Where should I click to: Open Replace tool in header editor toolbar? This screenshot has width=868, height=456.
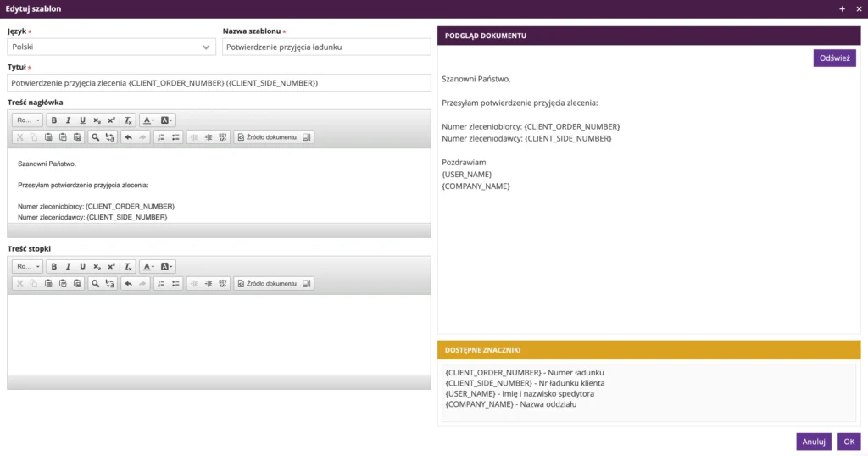click(109, 137)
